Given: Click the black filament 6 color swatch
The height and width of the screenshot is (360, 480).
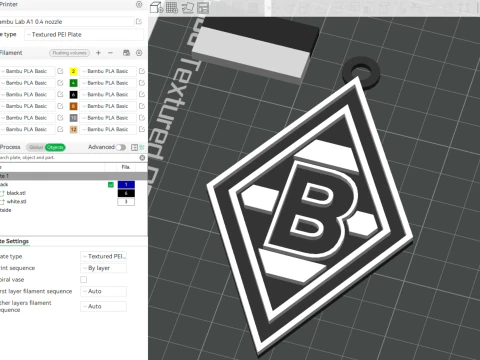Looking at the screenshot, I should [x=73, y=94].
